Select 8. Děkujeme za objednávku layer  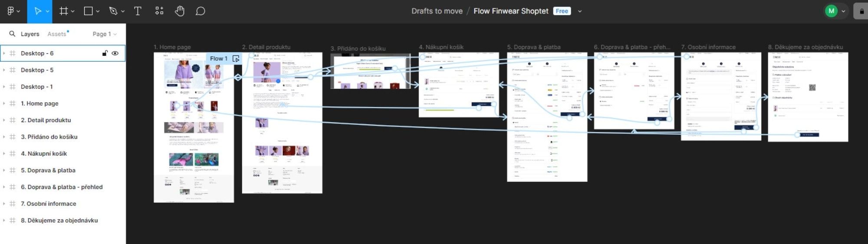point(63,220)
